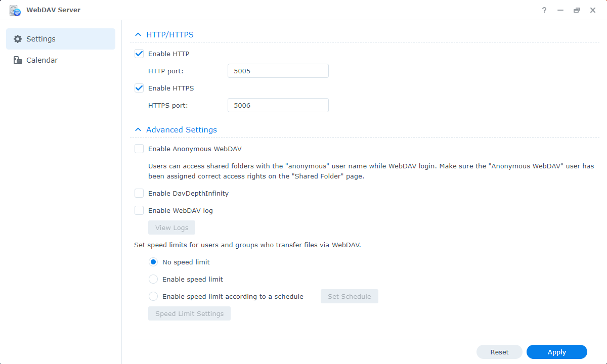Open help via question mark icon

point(544,10)
